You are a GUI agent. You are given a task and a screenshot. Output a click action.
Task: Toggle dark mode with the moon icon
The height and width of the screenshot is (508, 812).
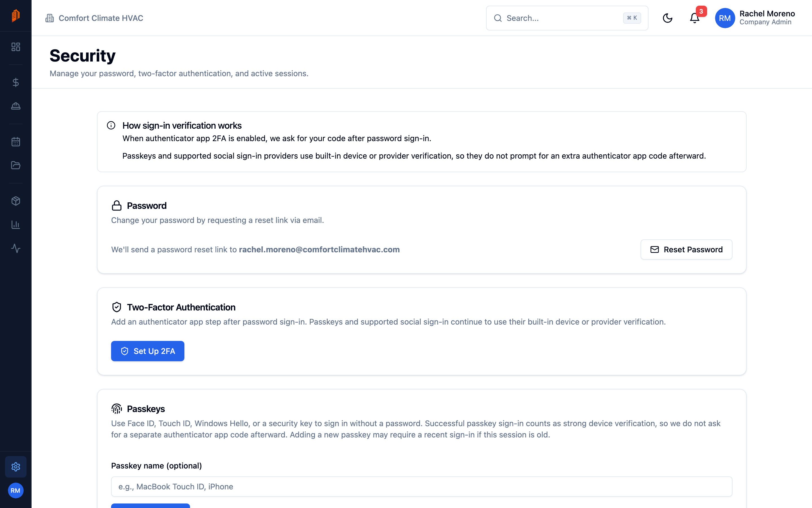[668, 18]
